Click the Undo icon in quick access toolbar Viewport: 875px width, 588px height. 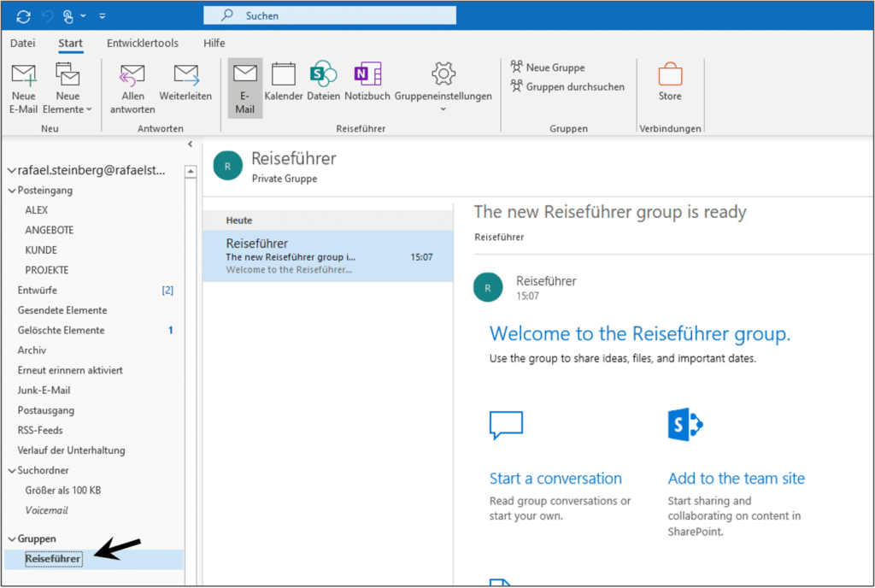point(48,17)
